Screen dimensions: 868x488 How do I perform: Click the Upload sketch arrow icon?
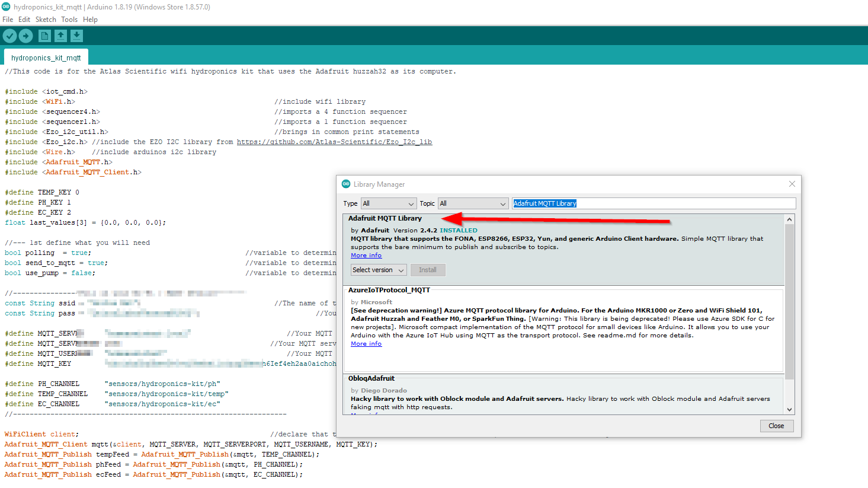pos(26,36)
